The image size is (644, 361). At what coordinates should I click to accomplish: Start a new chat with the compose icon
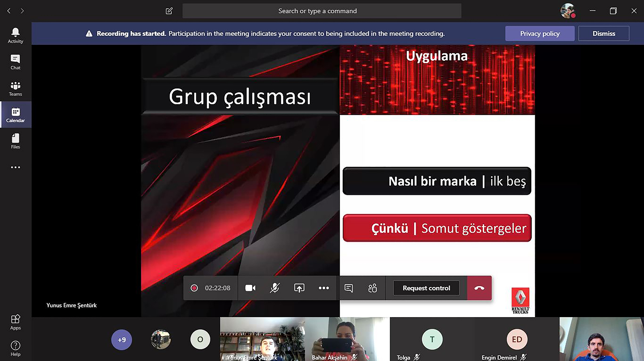pos(169,11)
